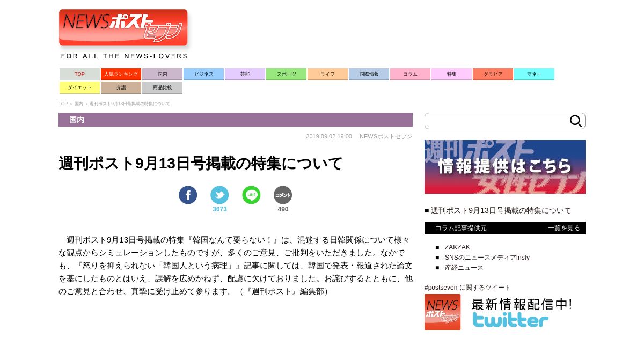Select the ライフ navigation tab
This screenshot has height=338, width=644.
pyautogui.click(x=327, y=74)
